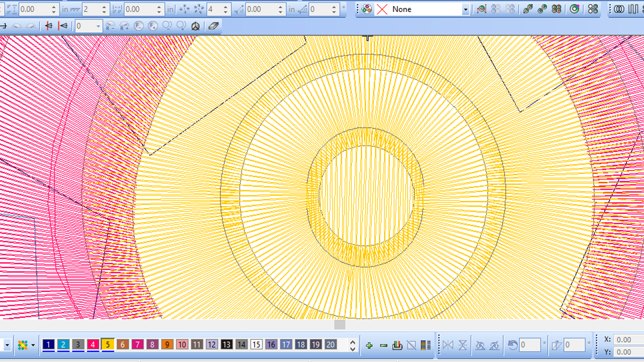Open the None pattern dropdown
Image resolution: width=644 pixels, height=362 pixels.
pyautogui.click(x=465, y=10)
